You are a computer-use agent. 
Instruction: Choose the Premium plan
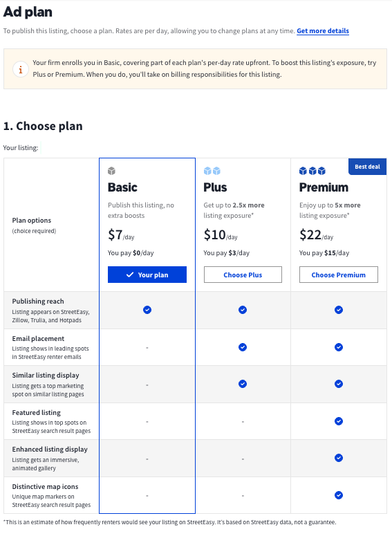pos(339,275)
